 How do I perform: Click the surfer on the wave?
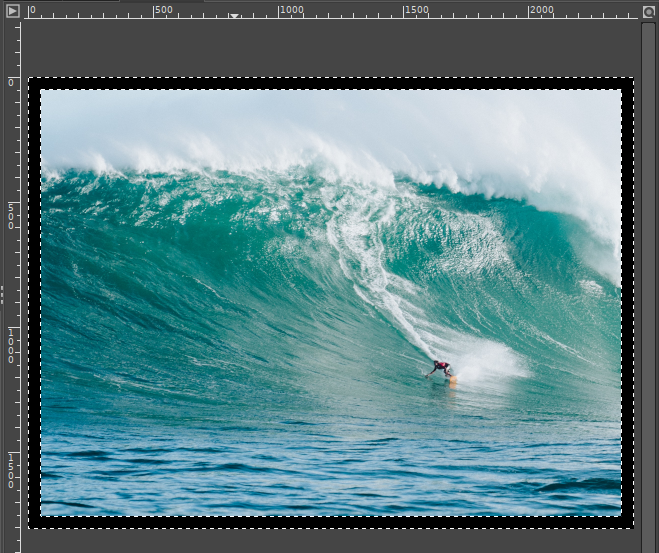[442, 370]
